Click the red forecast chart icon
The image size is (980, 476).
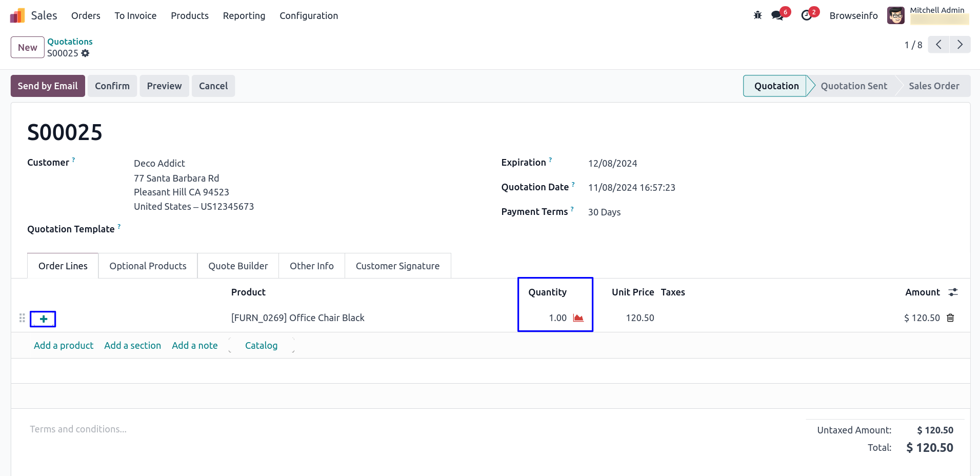coord(578,318)
